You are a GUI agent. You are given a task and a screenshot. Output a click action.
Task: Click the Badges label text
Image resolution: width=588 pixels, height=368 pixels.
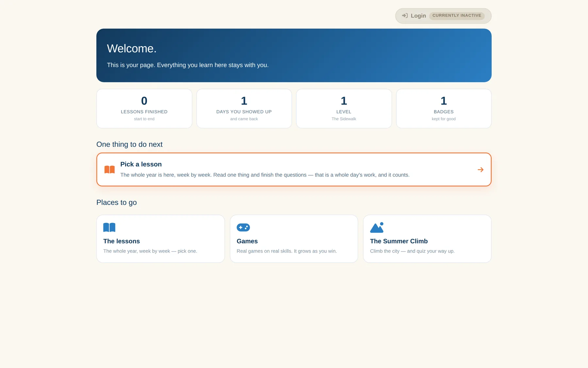click(x=444, y=112)
